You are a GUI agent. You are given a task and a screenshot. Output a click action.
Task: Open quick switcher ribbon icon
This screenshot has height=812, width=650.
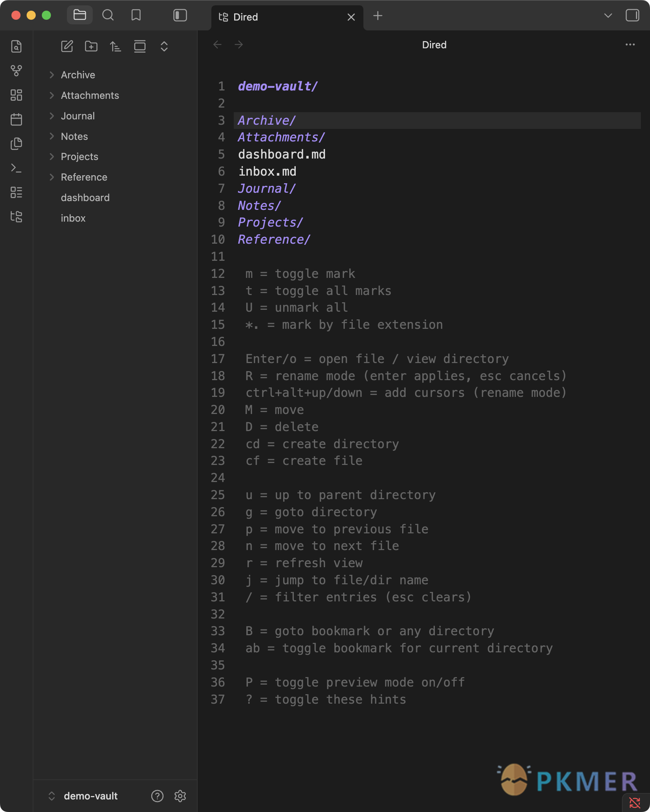16,46
